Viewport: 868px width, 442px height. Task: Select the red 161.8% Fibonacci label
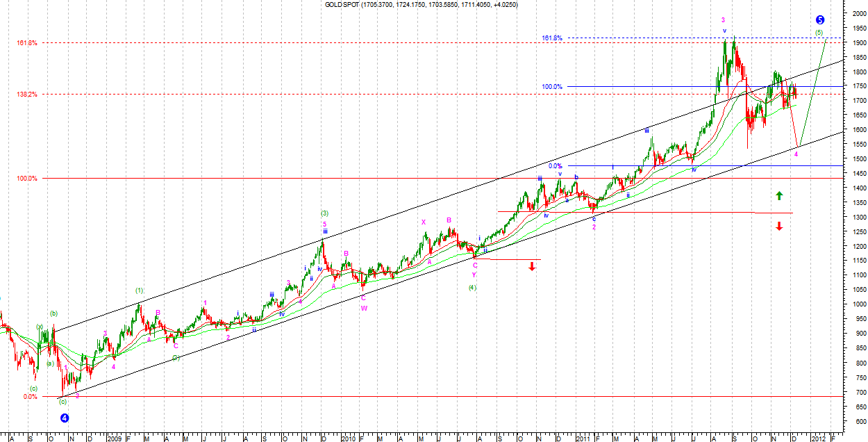point(27,43)
